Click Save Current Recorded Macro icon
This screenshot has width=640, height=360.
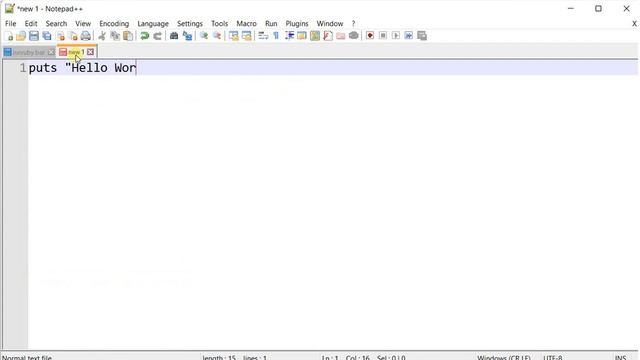(x=422, y=36)
